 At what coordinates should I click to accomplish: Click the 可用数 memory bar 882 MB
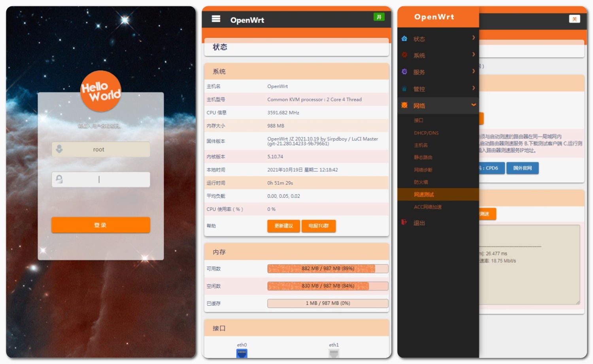click(328, 269)
